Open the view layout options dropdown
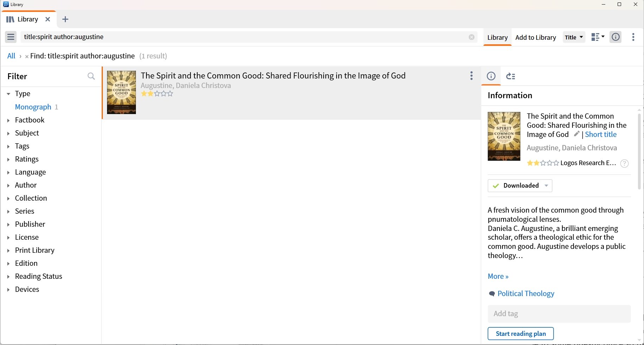The height and width of the screenshot is (345, 644). coord(598,37)
